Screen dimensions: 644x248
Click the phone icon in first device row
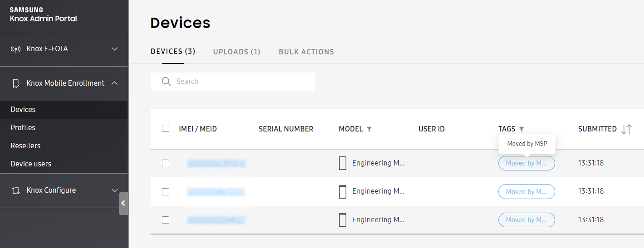pyautogui.click(x=342, y=163)
